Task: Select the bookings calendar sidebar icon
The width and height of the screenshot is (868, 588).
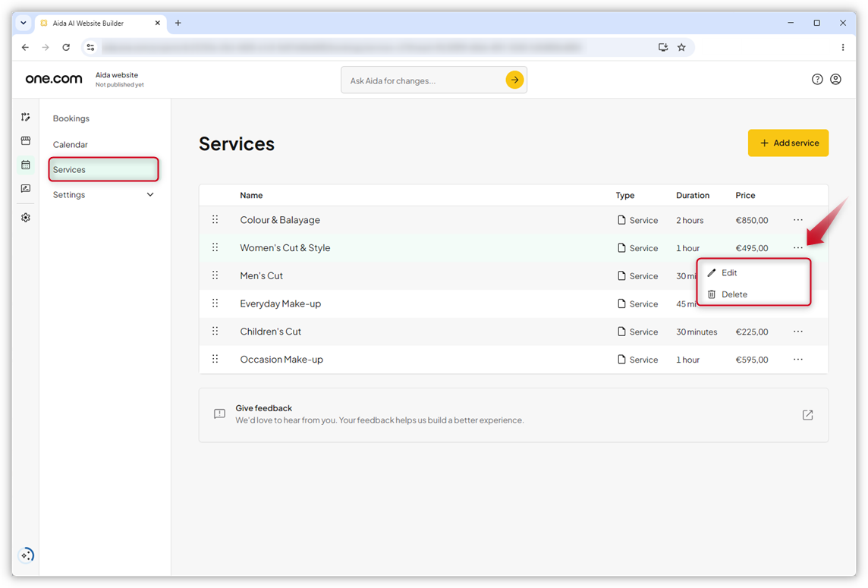Action: click(x=26, y=165)
